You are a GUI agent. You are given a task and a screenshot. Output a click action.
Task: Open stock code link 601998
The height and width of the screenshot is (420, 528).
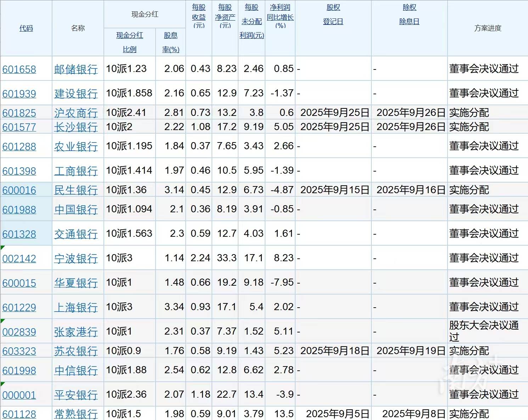pos(19,370)
